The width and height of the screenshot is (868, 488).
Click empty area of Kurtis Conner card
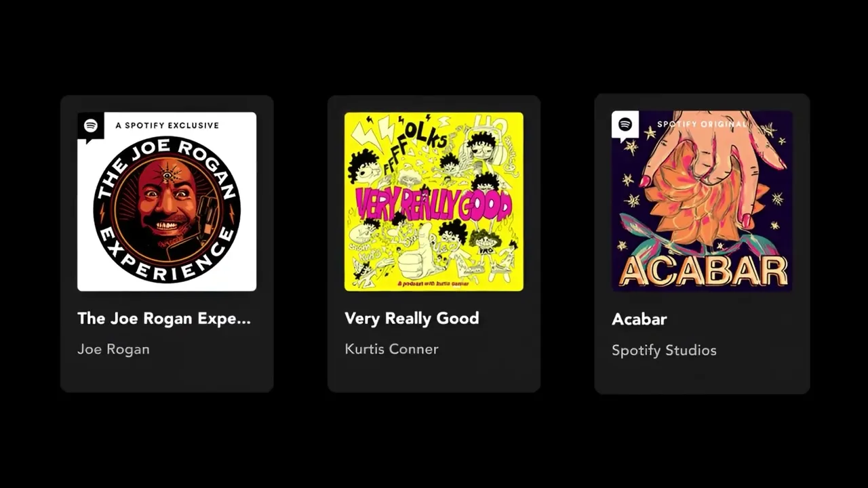click(x=434, y=375)
